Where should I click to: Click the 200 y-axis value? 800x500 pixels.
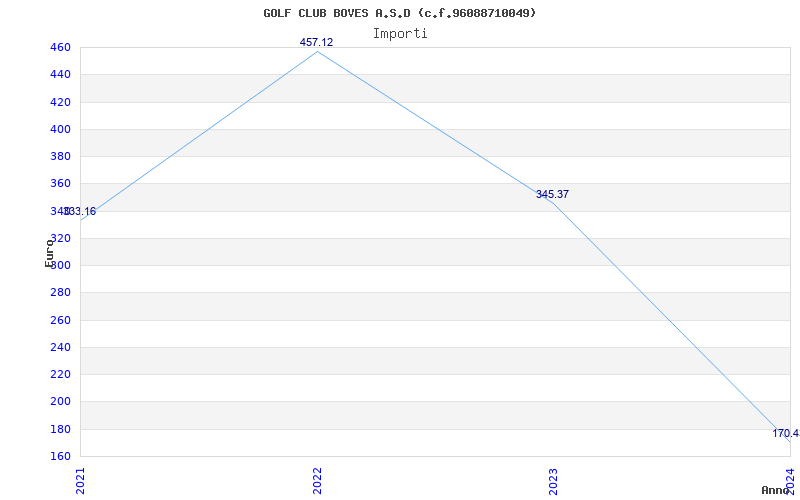pyautogui.click(x=61, y=402)
